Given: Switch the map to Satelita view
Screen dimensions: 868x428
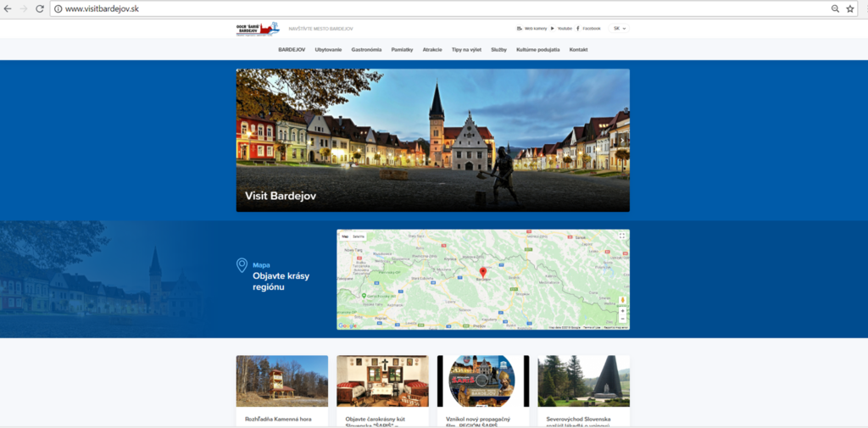Looking at the screenshot, I should click(x=359, y=236).
